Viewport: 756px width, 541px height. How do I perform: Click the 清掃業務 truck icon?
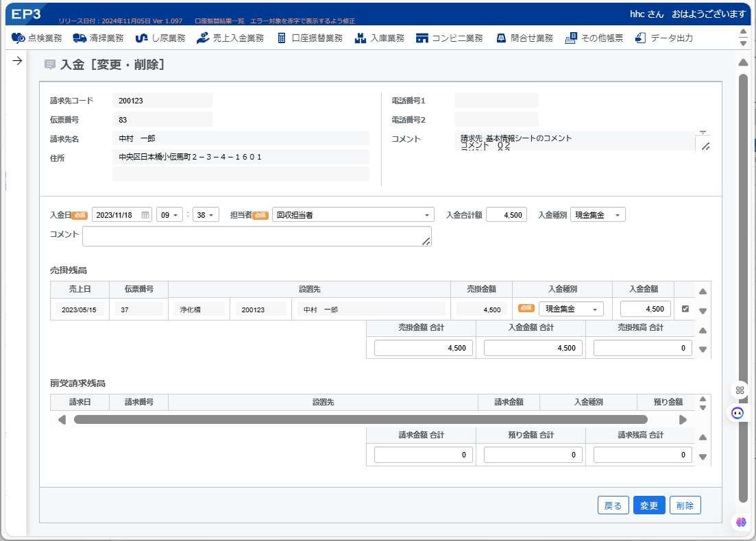point(80,38)
